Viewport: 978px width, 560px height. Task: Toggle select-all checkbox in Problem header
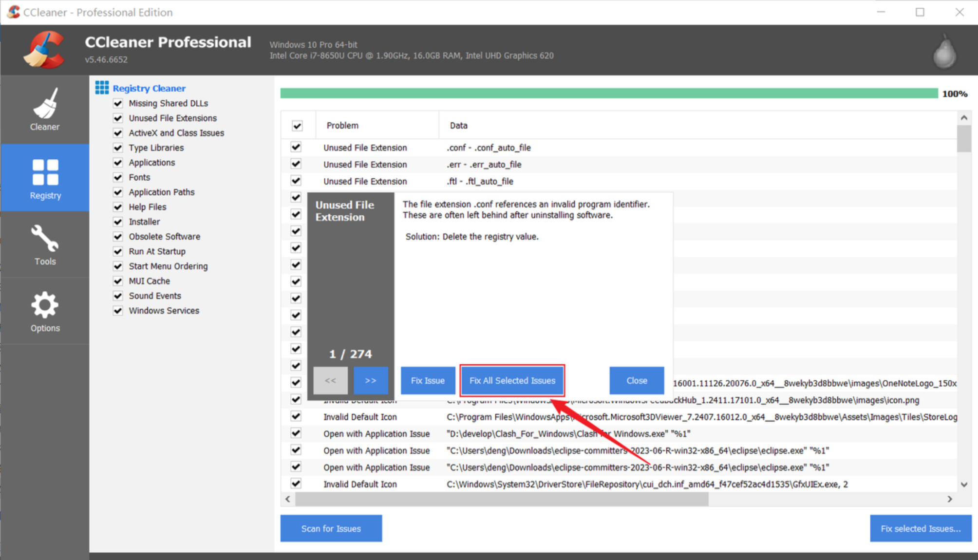pyautogui.click(x=297, y=126)
